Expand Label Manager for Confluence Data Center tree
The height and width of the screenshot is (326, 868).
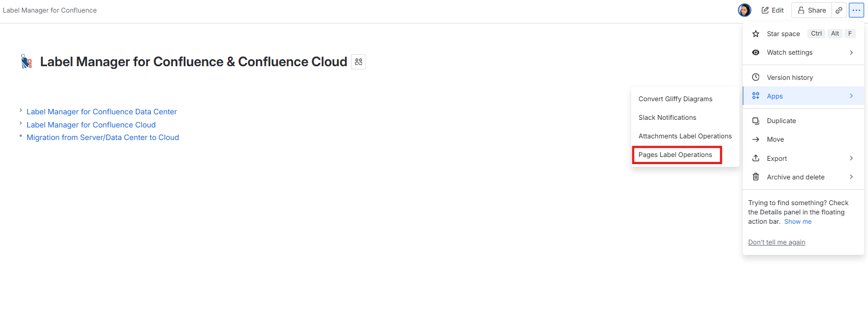(21, 110)
